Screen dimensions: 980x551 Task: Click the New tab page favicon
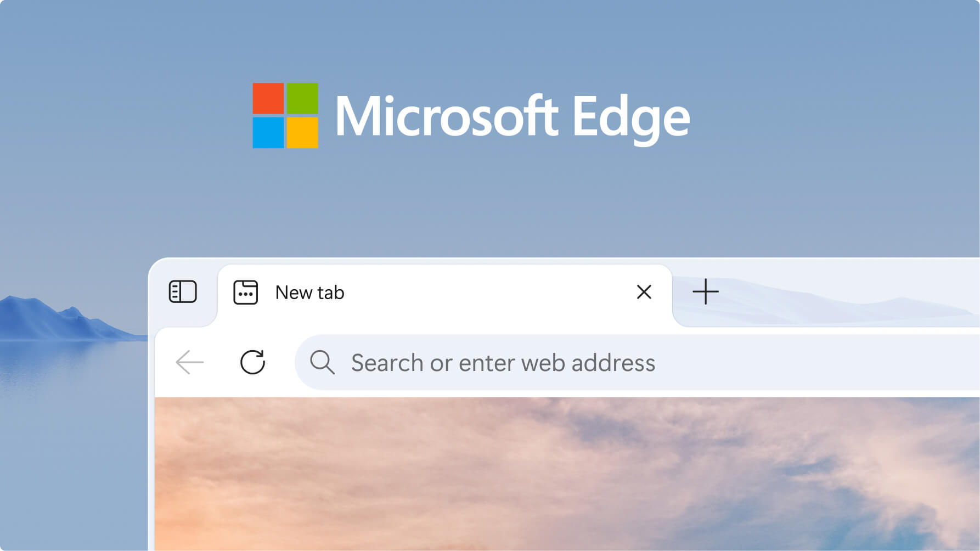(x=245, y=292)
